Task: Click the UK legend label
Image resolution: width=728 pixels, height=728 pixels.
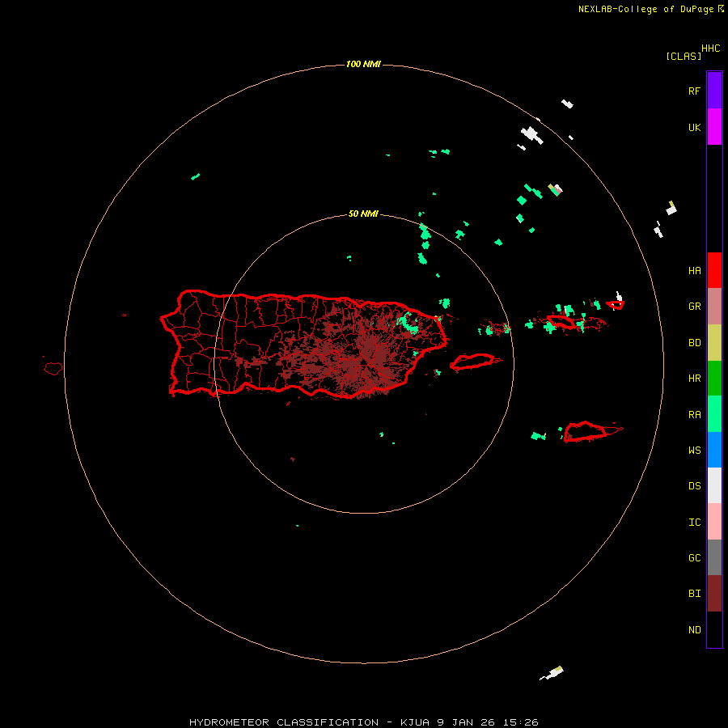Action: click(694, 127)
